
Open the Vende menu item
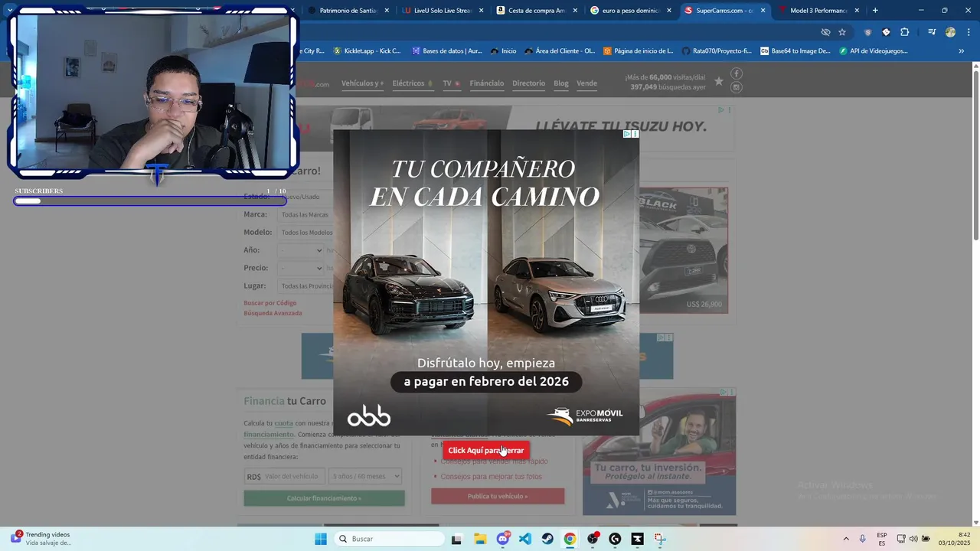pos(586,83)
